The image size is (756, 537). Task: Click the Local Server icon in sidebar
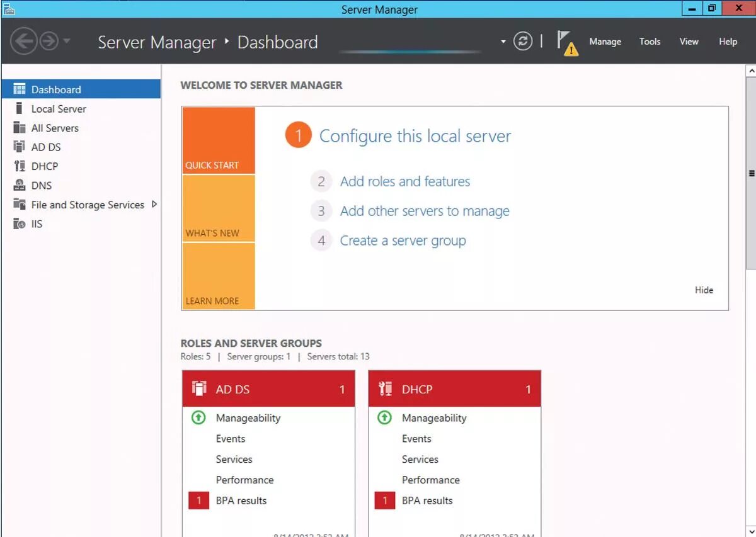pyautogui.click(x=19, y=108)
